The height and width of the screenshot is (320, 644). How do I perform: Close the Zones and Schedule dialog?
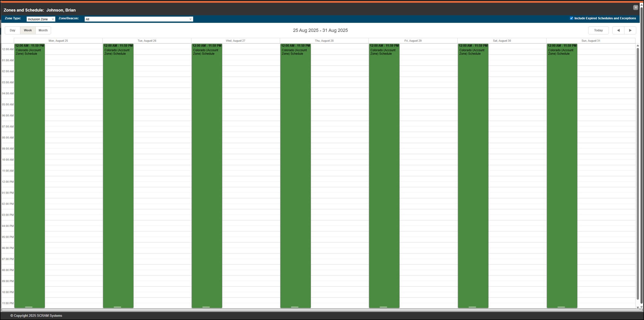click(635, 8)
